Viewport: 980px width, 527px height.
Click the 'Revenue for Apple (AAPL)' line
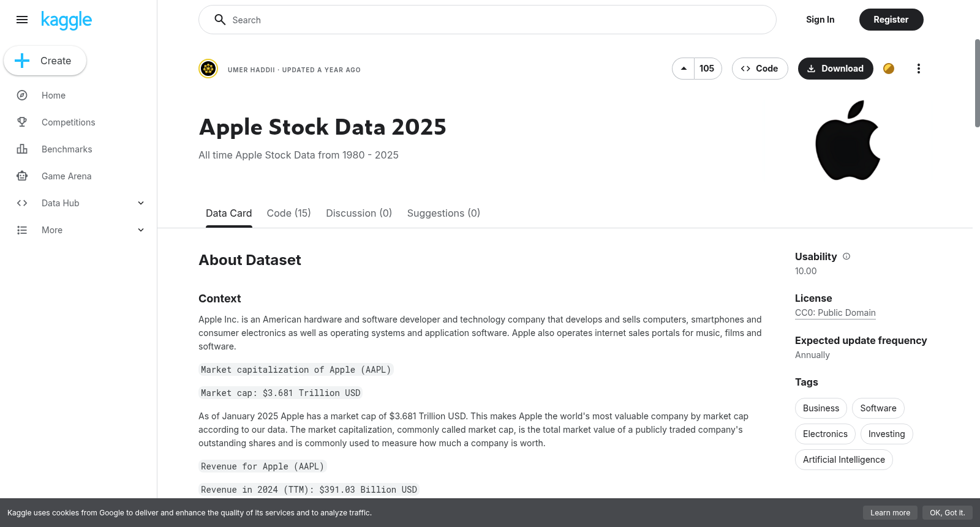[262, 466]
